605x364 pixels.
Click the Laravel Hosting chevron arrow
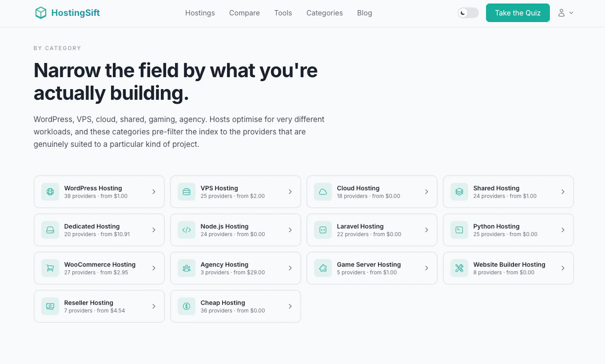pos(427,230)
